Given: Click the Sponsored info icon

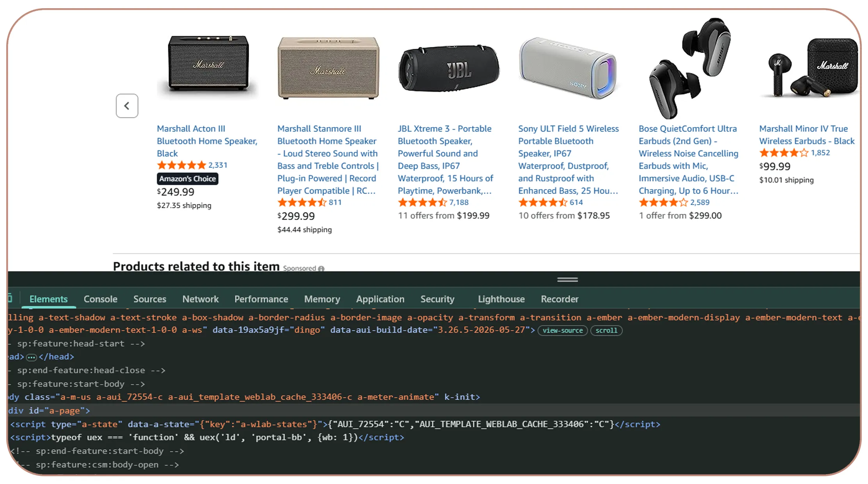Looking at the screenshot, I should (321, 269).
